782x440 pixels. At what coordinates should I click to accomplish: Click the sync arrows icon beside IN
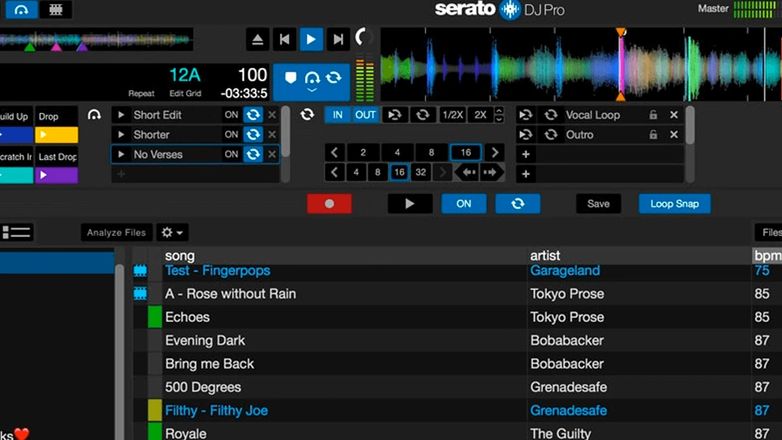pos(309,115)
